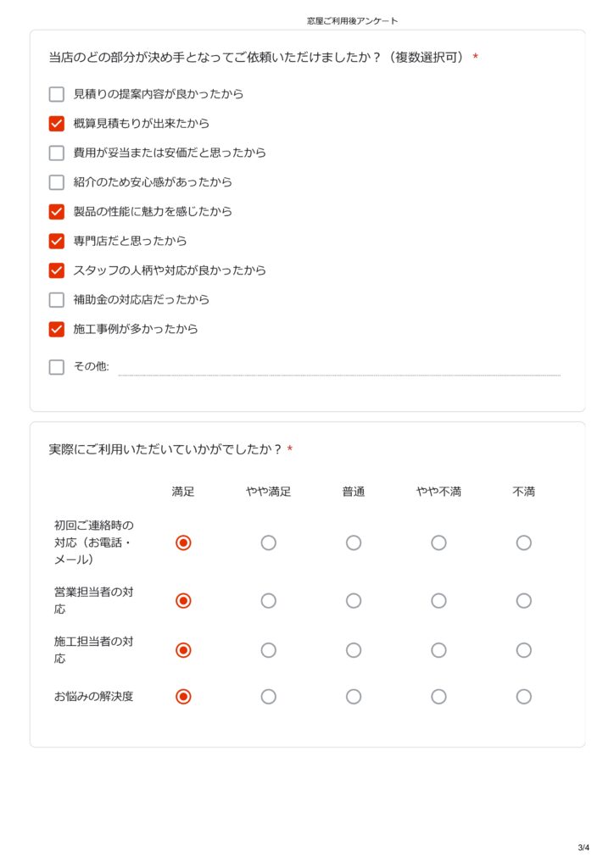
Task: Check the その他 checkbox
Action: click(x=57, y=367)
